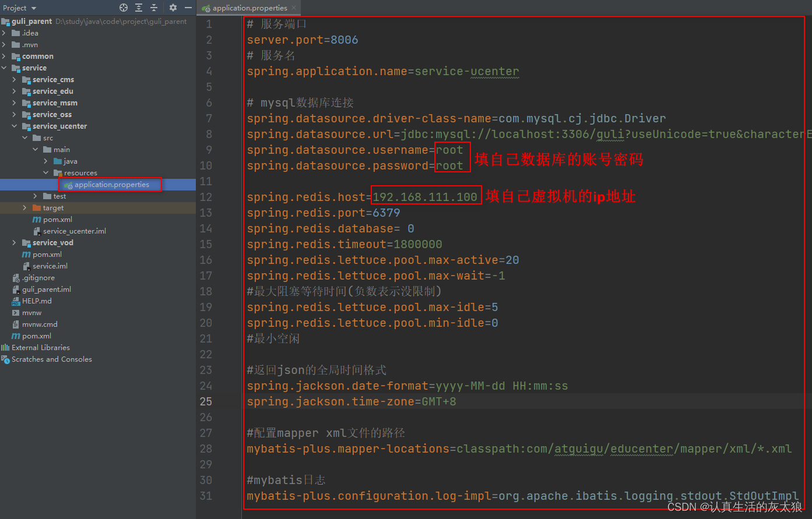Select the resources folder icon
Screen dimensions: 812x519
[58, 173]
